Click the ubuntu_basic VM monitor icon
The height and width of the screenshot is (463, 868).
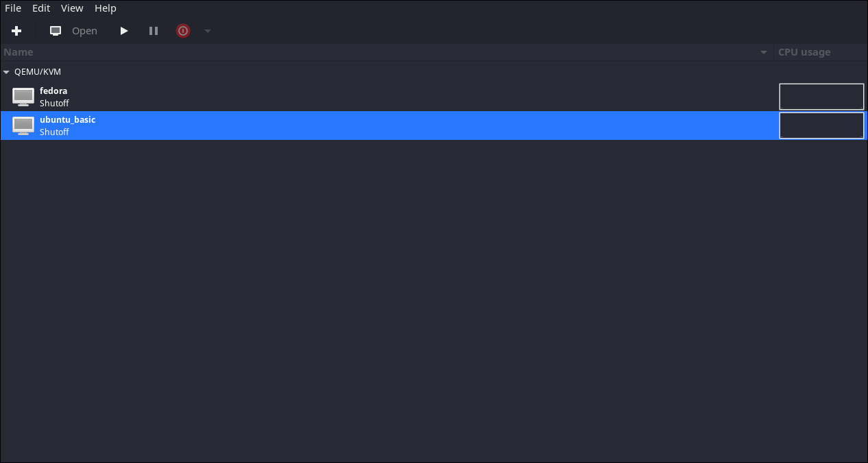coord(23,126)
